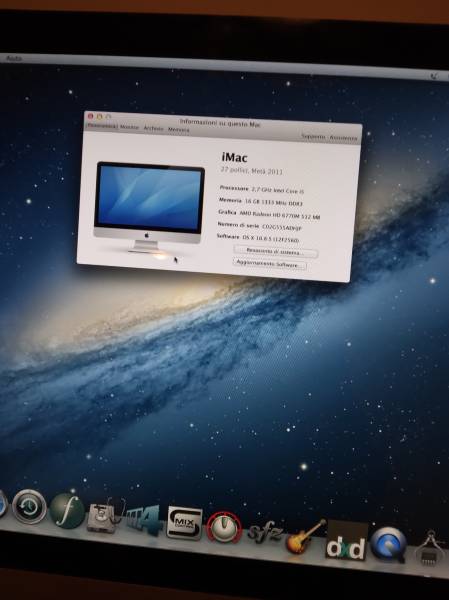Open the Aiuto menu in menu bar
The width and height of the screenshot is (449, 600).
pyautogui.click(x=14, y=58)
